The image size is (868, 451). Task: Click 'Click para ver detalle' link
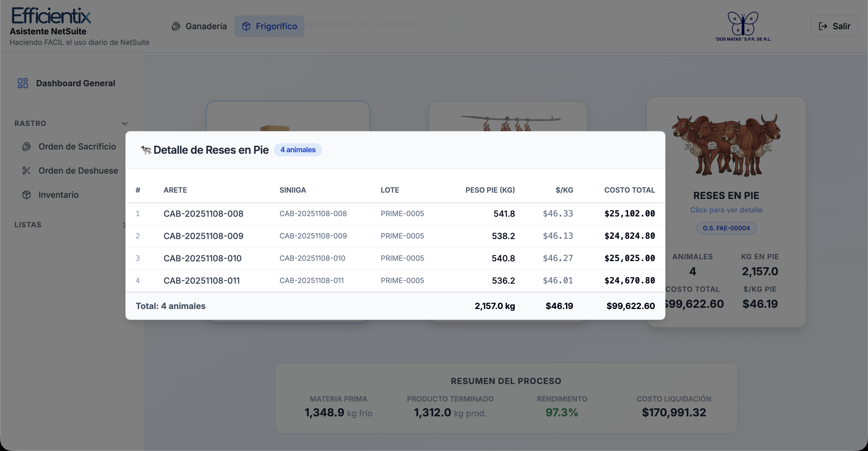coord(726,210)
